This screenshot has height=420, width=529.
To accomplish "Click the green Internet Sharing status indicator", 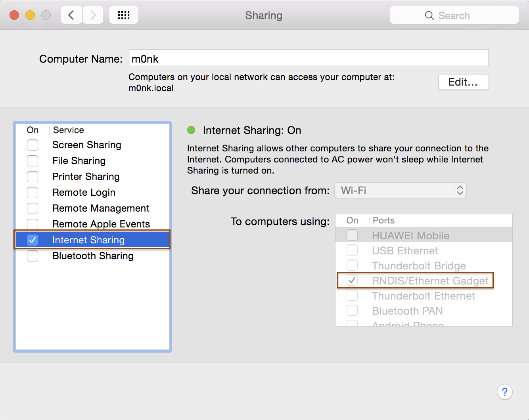I will pos(191,130).
